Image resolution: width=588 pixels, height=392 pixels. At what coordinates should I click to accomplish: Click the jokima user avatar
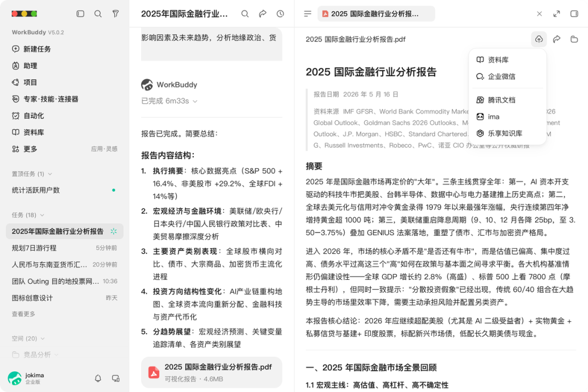point(15,378)
